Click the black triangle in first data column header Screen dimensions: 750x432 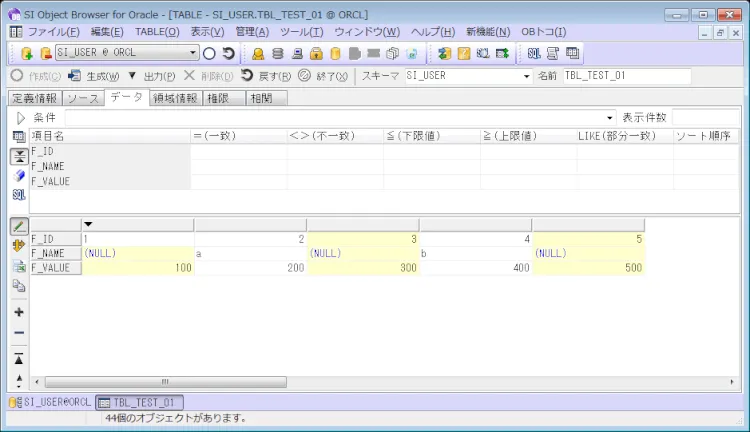click(88, 224)
